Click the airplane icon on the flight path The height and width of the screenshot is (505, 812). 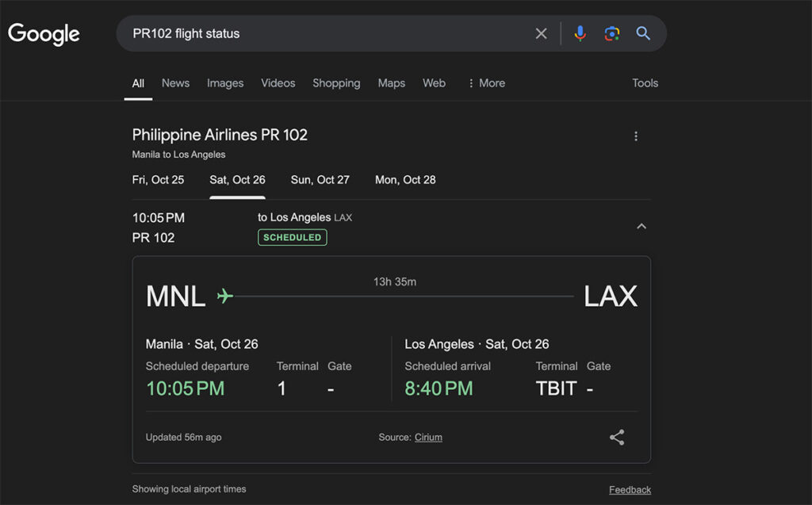(x=223, y=295)
